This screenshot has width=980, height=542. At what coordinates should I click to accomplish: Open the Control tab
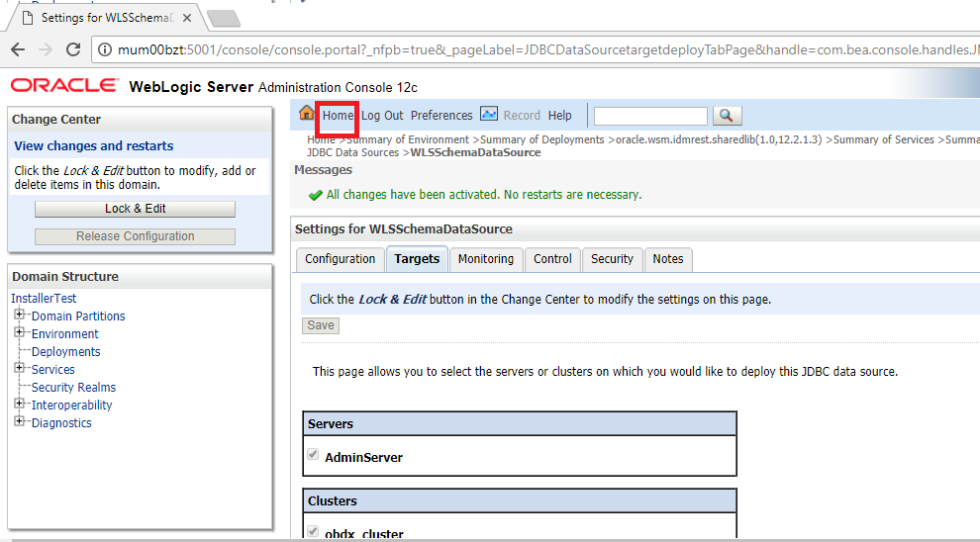tap(552, 259)
